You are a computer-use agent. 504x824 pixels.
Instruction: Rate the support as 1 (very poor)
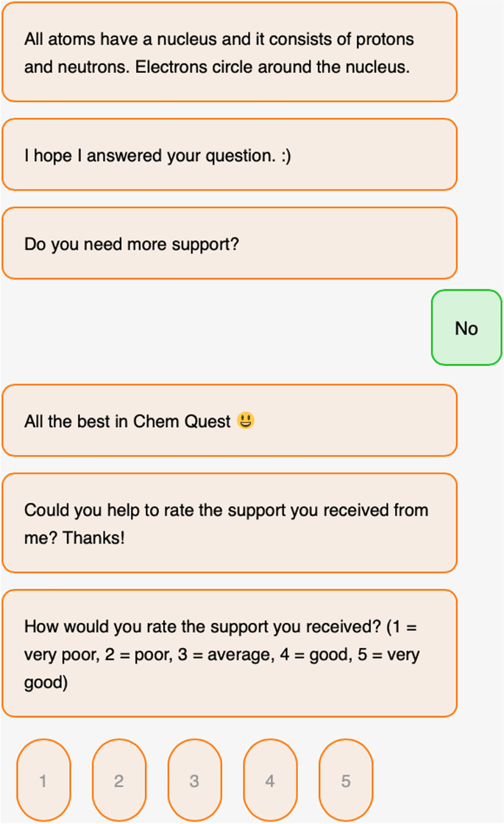(x=43, y=781)
